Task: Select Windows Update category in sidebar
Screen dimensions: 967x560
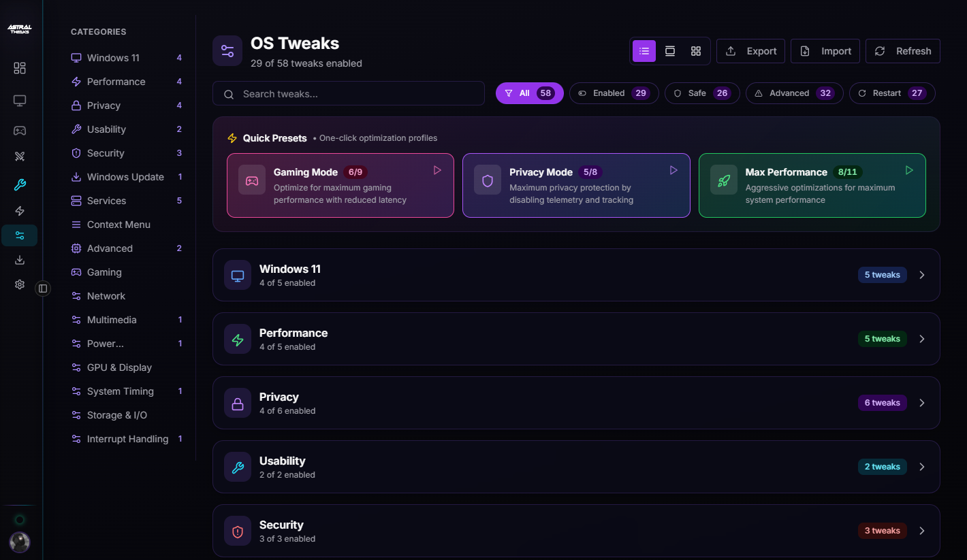Action: click(x=125, y=177)
